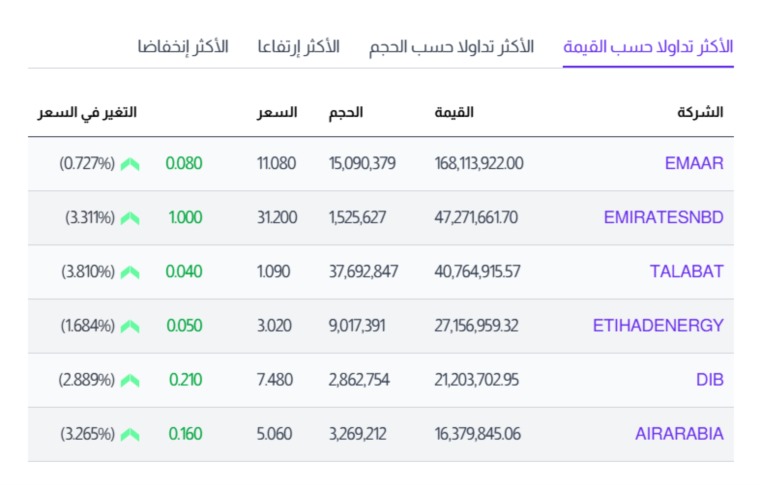The height and width of the screenshot is (485, 760).
Task: Switch to الأكثر تداولا حسب الحجم tab
Action: tap(451, 47)
